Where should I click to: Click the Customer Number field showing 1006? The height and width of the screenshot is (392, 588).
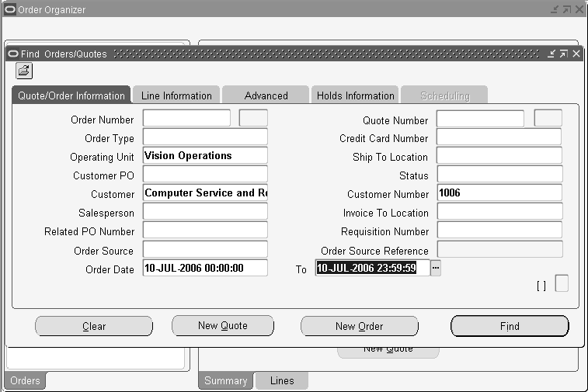point(499,193)
